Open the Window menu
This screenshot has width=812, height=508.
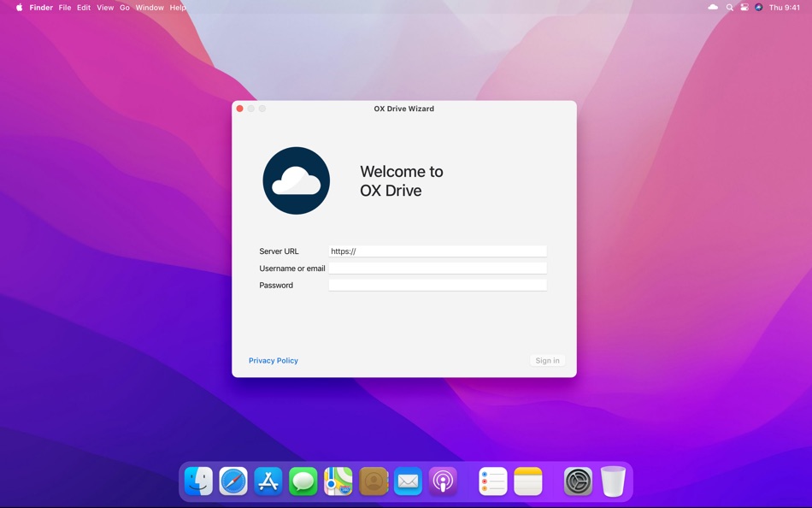tap(150, 7)
